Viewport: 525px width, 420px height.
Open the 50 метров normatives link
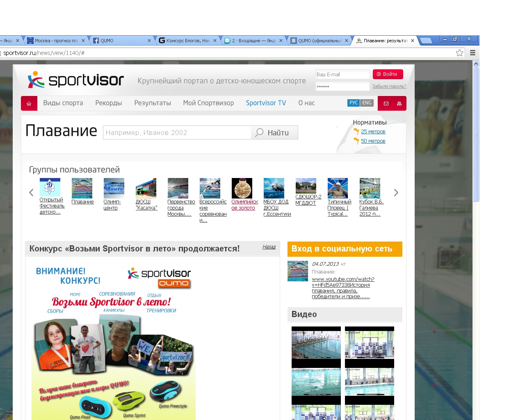coord(373,141)
